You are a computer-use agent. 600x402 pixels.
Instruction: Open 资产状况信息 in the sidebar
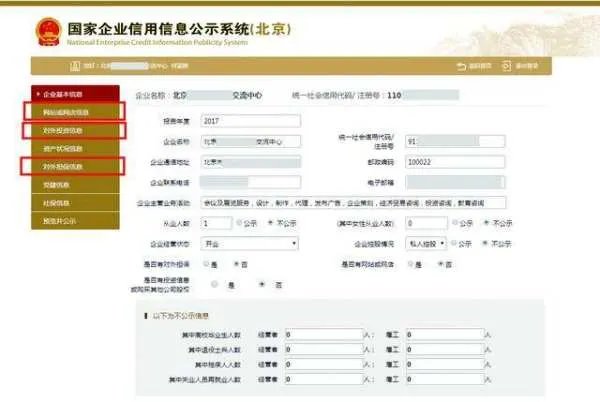(75, 148)
